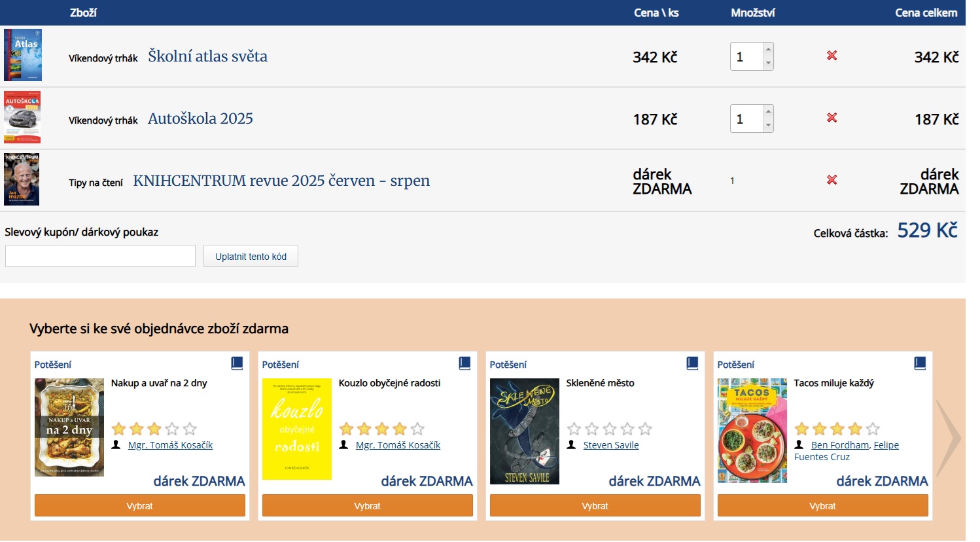This screenshot has width=980, height=542.
Task: Remove Školní atlas světa from cart
Action: tap(831, 56)
